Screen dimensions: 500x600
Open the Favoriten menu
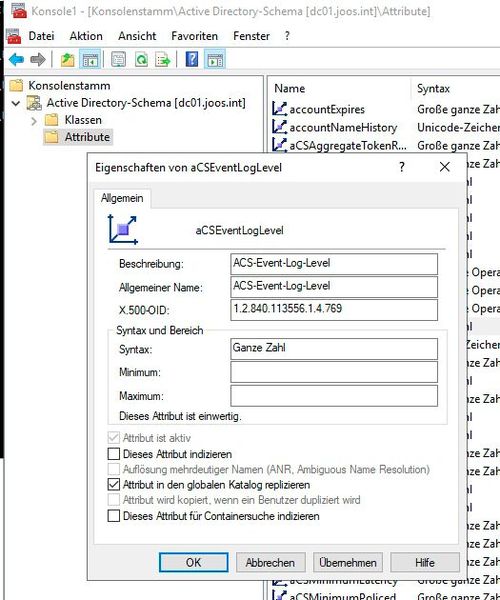coord(194,36)
